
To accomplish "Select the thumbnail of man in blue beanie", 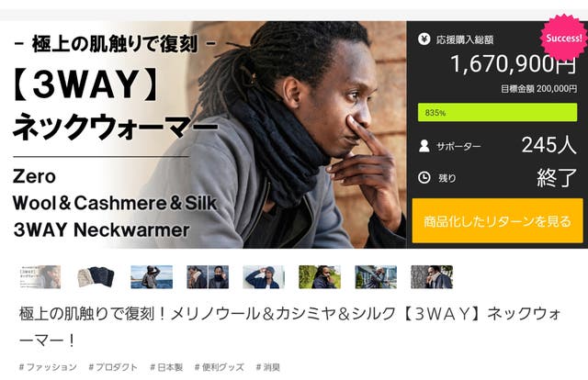I will coord(264,276).
